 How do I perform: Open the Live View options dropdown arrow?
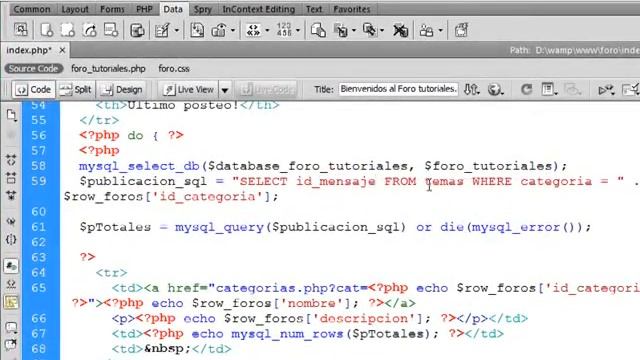[224, 89]
